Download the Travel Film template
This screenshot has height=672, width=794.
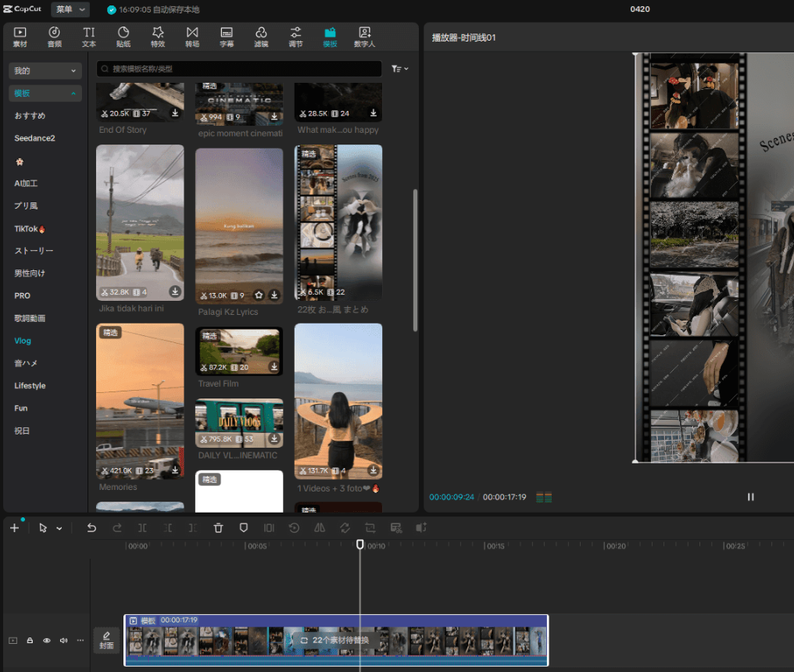pyautogui.click(x=274, y=366)
